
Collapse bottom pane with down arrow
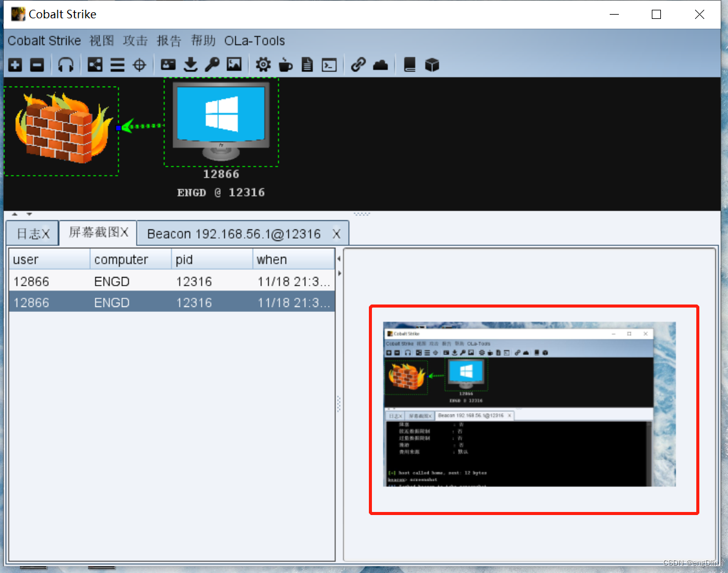[x=29, y=214]
